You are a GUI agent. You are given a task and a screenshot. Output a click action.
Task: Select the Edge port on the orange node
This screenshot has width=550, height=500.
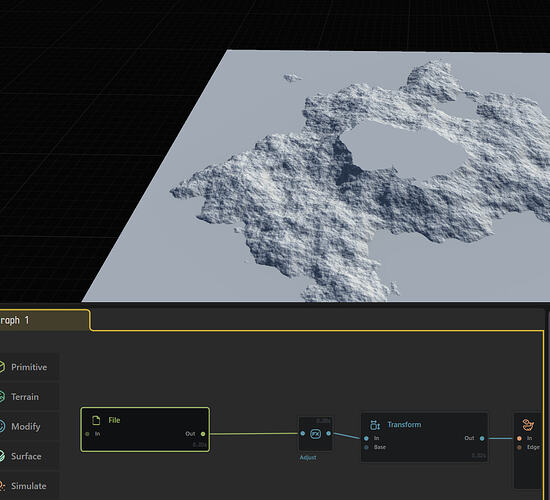click(x=519, y=447)
